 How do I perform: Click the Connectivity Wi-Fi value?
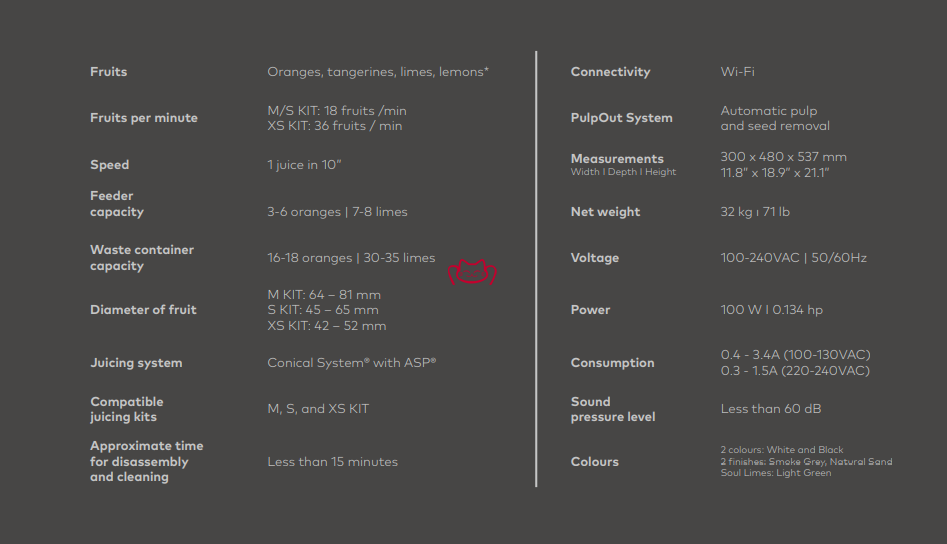(x=737, y=71)
